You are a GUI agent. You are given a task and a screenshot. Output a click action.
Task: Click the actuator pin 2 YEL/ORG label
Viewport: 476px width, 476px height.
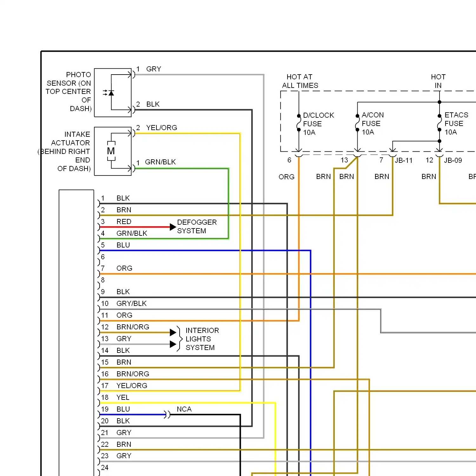[162, 128]
